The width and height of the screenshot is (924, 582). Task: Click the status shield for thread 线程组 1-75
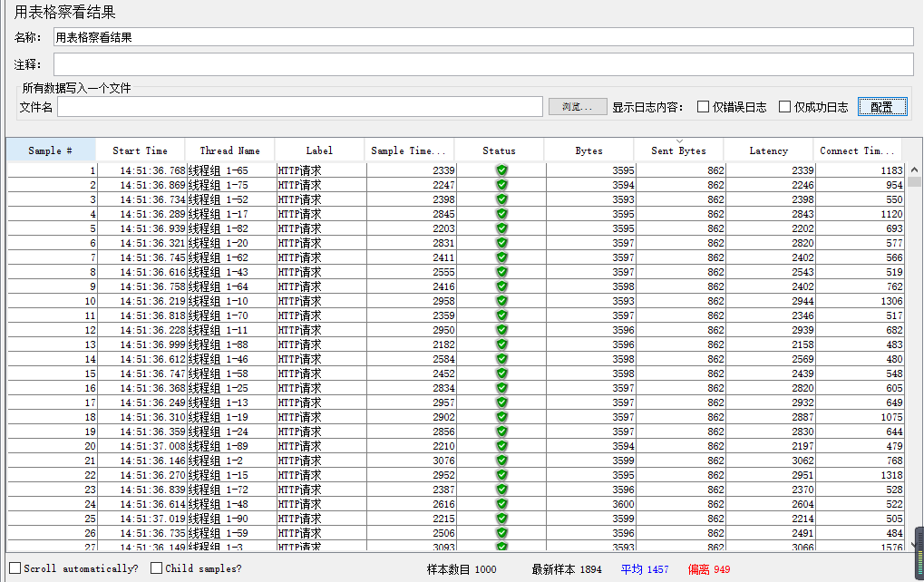click(x=501, y=185)
